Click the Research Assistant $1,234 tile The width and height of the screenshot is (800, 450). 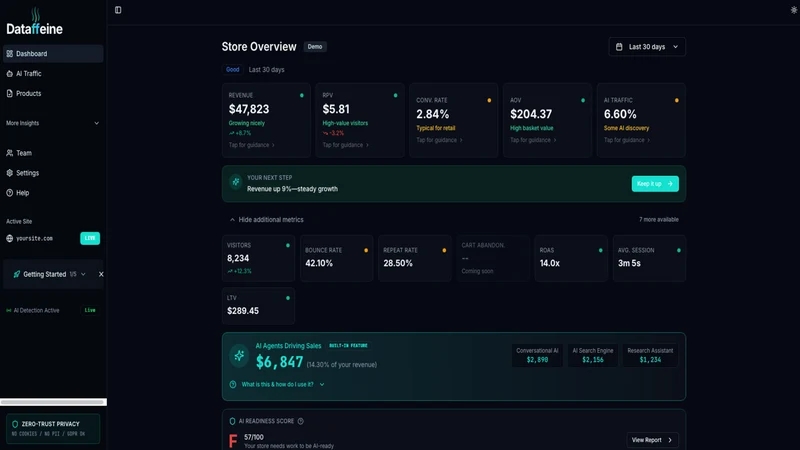coord(650,356)
